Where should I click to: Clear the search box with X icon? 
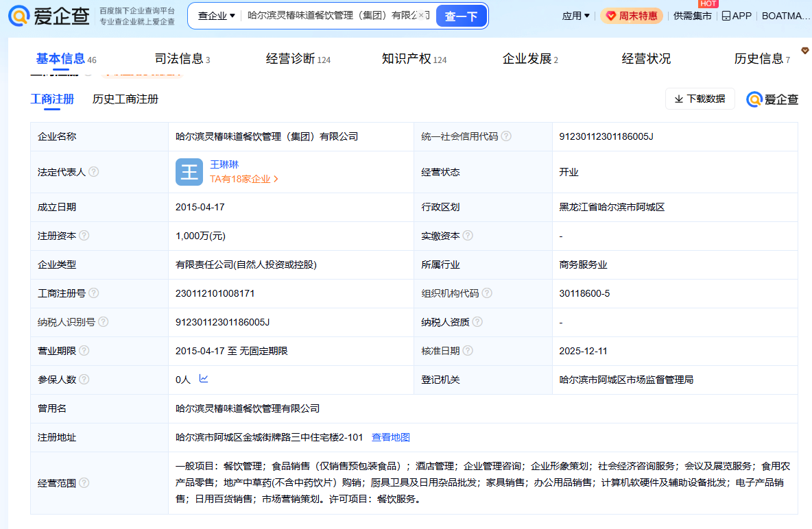[x=420, y=15]
